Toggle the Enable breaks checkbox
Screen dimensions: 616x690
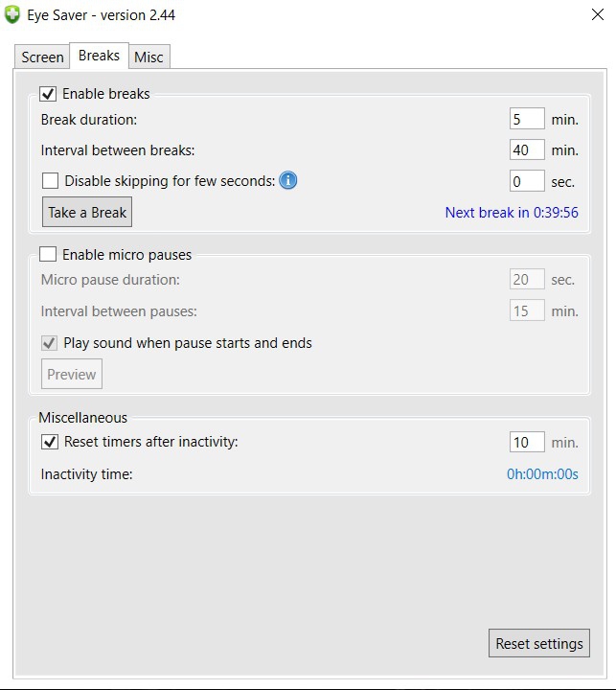click(48, 94)
